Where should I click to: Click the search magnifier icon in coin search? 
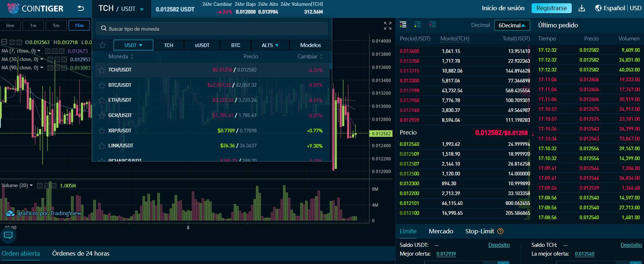(x=104, y=28)
